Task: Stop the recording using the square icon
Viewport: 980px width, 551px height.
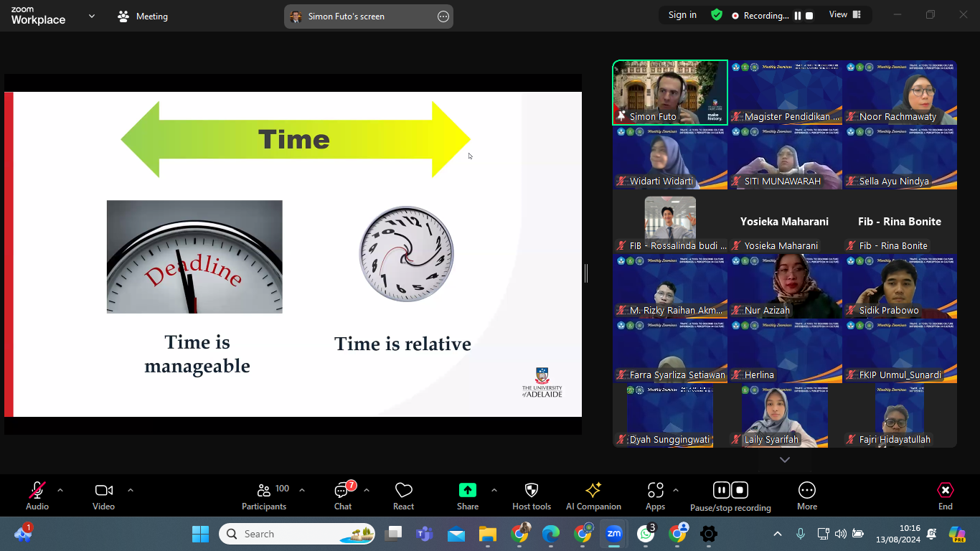Action: click(740, 490)
